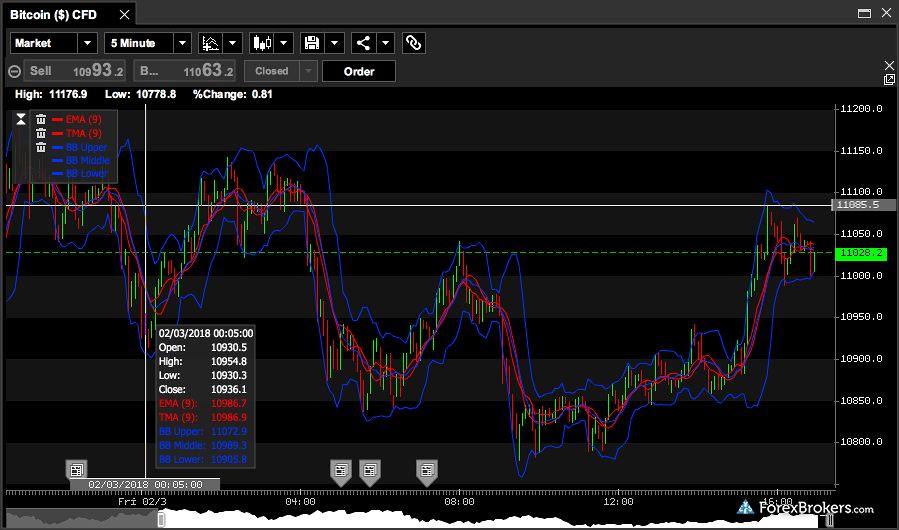Click the left range slider handle
The width and height of the screenshot is (899, 530).
pos(162,520)
